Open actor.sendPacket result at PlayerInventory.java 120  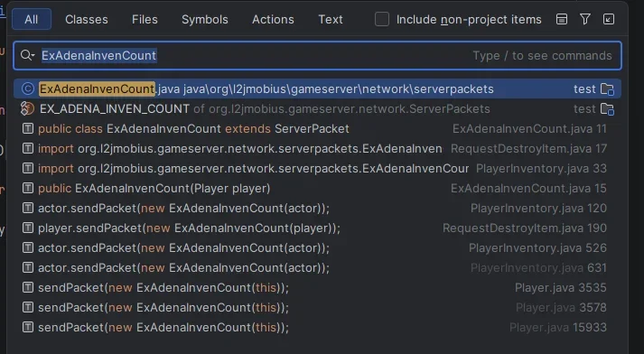point(317,209)
